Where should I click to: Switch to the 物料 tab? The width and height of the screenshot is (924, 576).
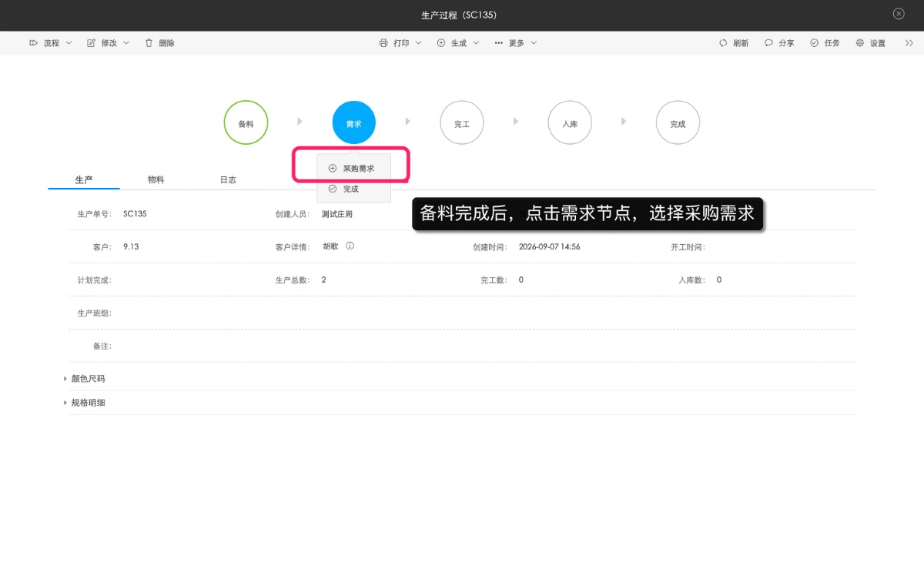point(156,179)
